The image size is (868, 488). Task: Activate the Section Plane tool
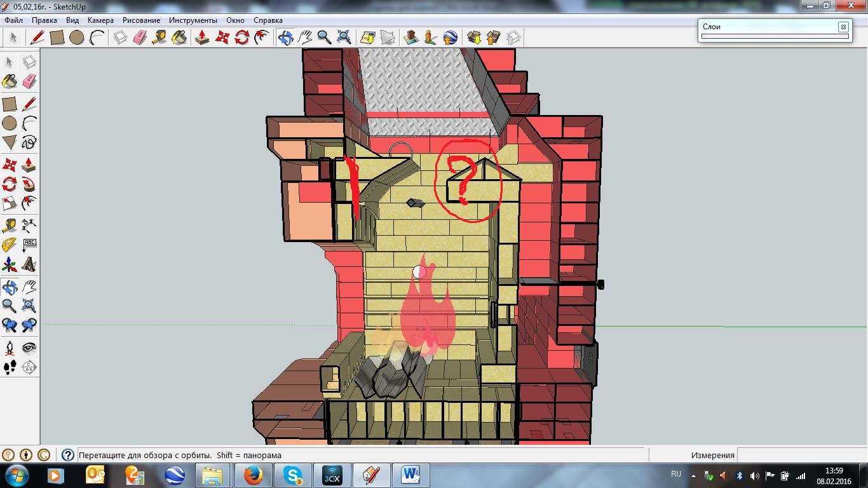29,367
